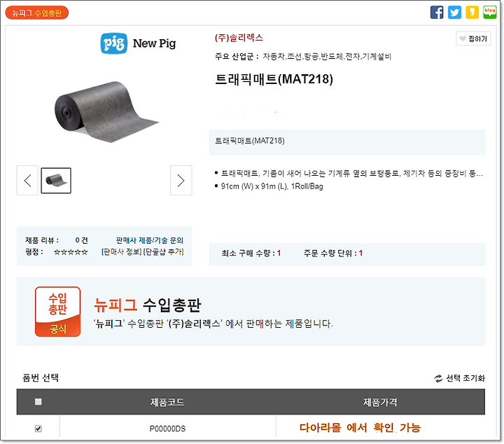Select the mat roll thumbnail

pyautogui.click(x=56, y=181)
